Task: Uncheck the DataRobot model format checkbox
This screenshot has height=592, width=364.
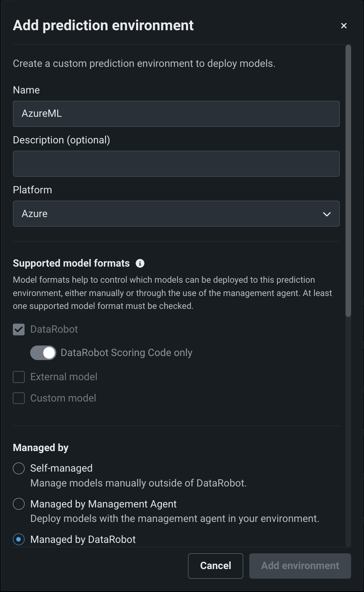Action: click(x=19, y=329)
